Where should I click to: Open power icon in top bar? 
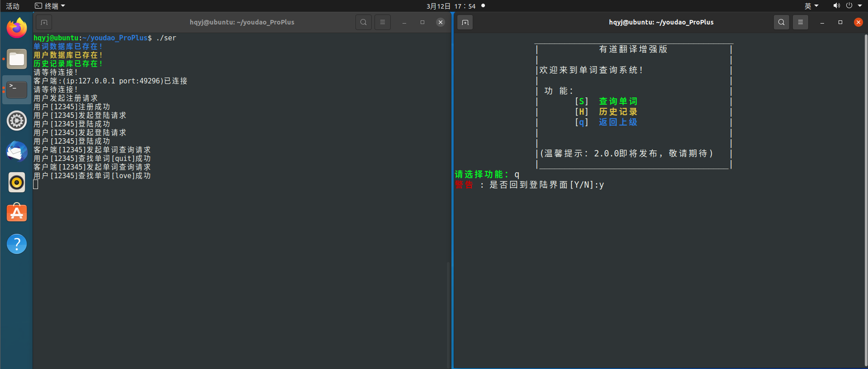tap(849, 6)
